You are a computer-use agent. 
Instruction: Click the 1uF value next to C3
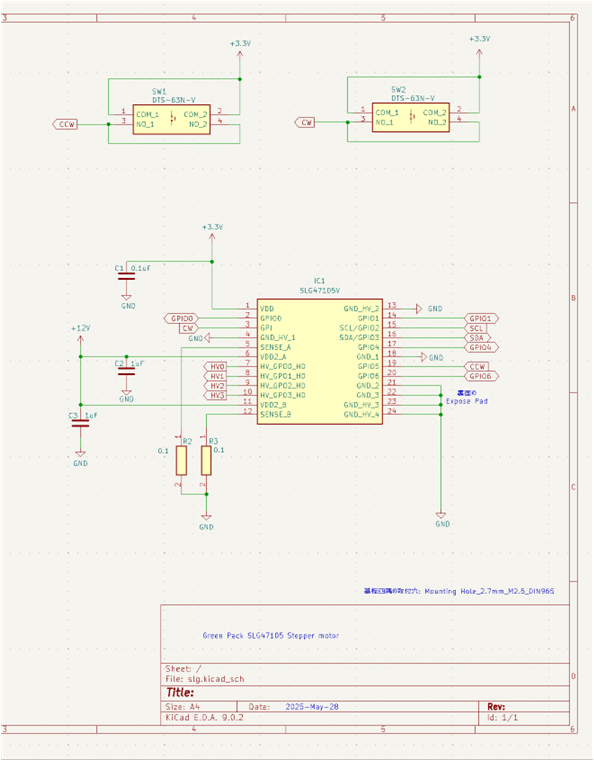[x=91, y=416]
